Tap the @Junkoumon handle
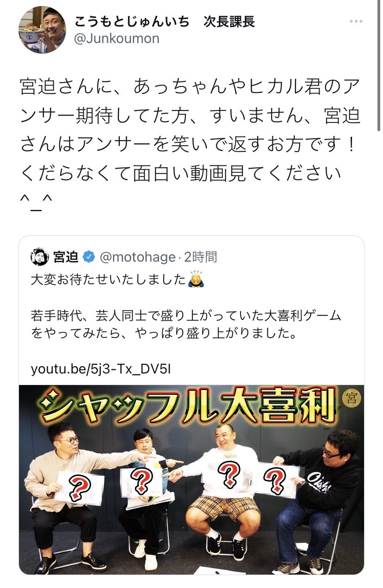 tap(117, 38)
